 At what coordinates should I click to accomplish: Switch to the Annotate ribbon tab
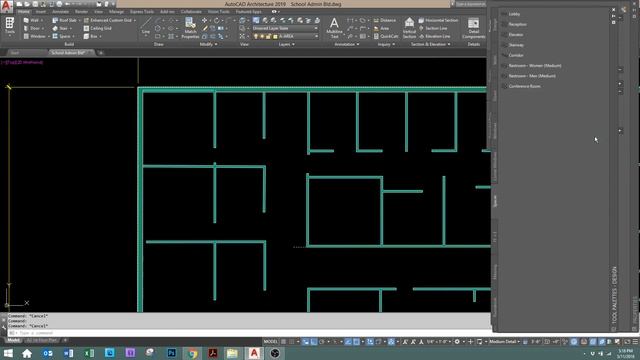point(60,12)
